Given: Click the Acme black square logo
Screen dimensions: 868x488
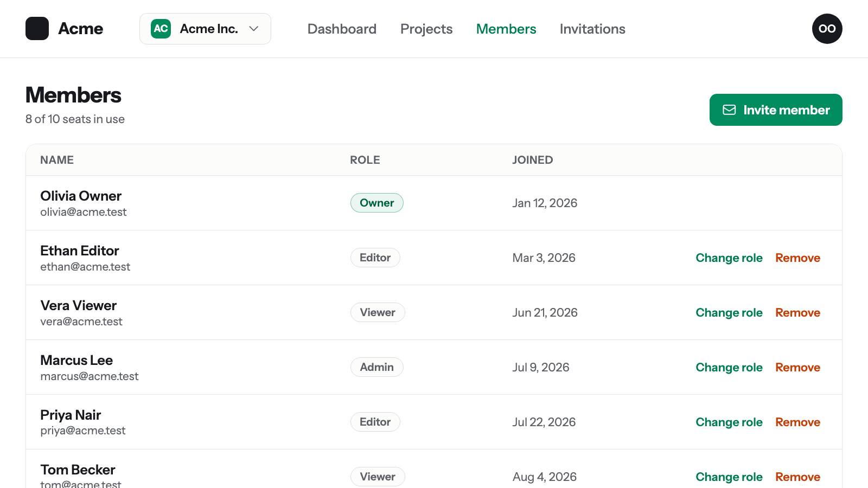Looking at the screenshot, I should pyautogui.click(x=37, y=29).
